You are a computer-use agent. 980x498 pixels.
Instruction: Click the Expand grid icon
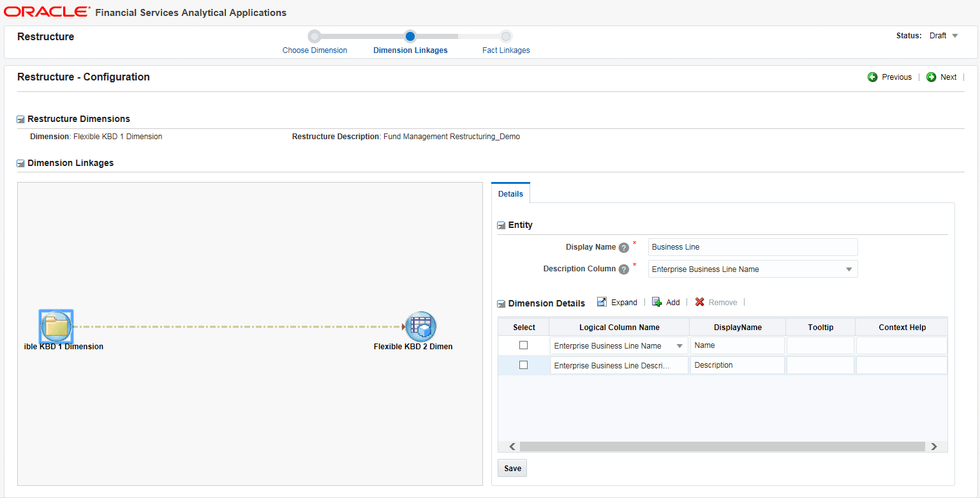602,302
